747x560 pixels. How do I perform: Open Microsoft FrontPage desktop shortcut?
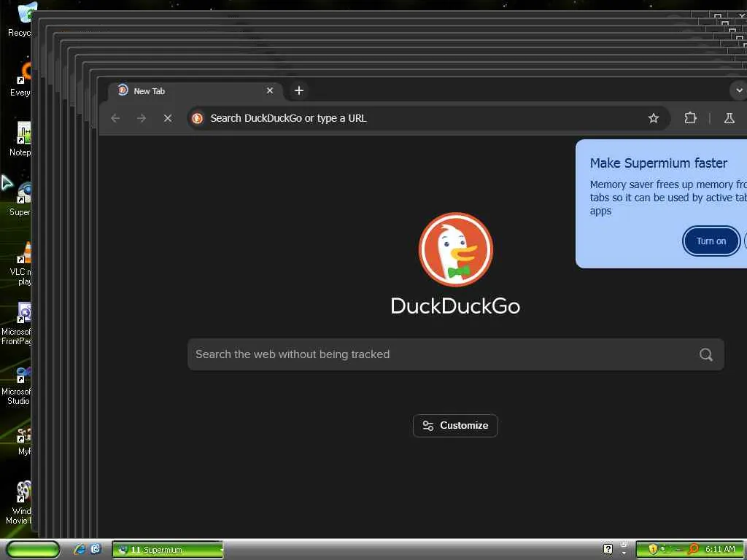[17, 323]
